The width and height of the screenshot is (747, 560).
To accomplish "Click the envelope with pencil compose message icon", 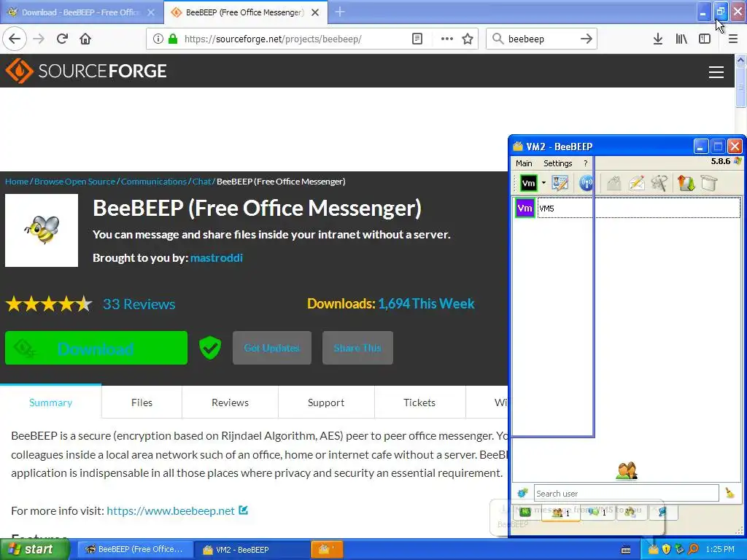I will click(x=636, y=183).
